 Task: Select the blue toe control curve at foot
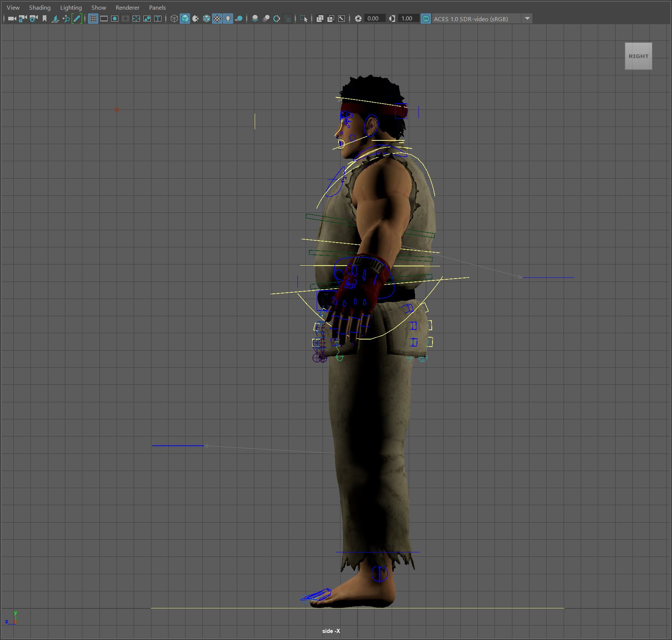pos(316,594)
